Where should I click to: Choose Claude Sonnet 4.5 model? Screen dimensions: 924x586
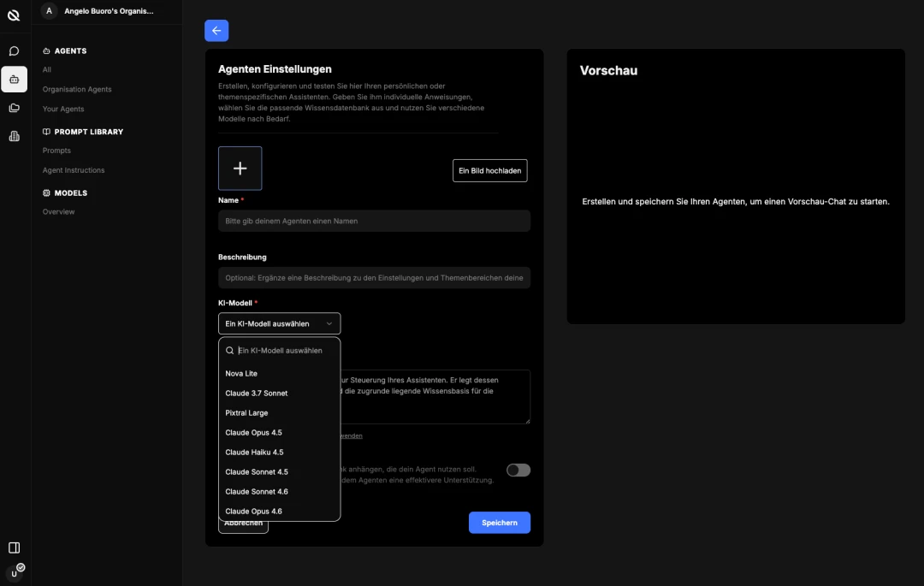(x=279, y=471)
